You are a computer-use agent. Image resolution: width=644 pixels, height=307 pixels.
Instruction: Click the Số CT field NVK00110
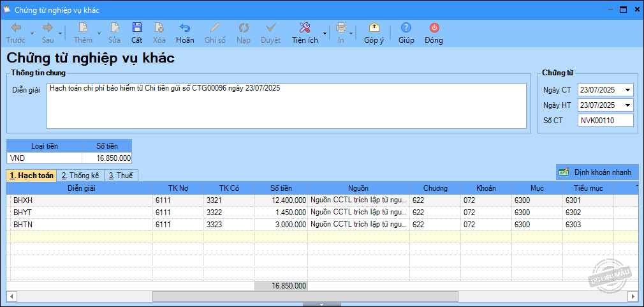tap(606, 121)
